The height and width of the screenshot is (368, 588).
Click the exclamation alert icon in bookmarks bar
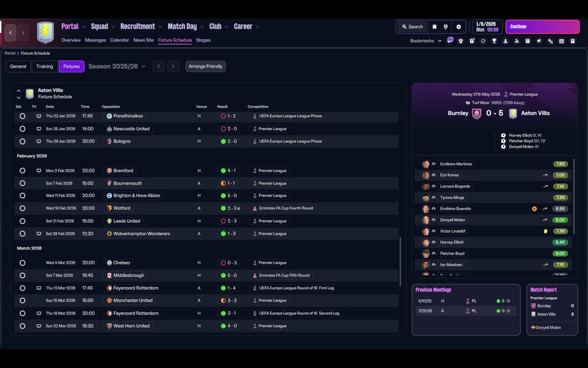pyautogui.click(x=472, y=41)
